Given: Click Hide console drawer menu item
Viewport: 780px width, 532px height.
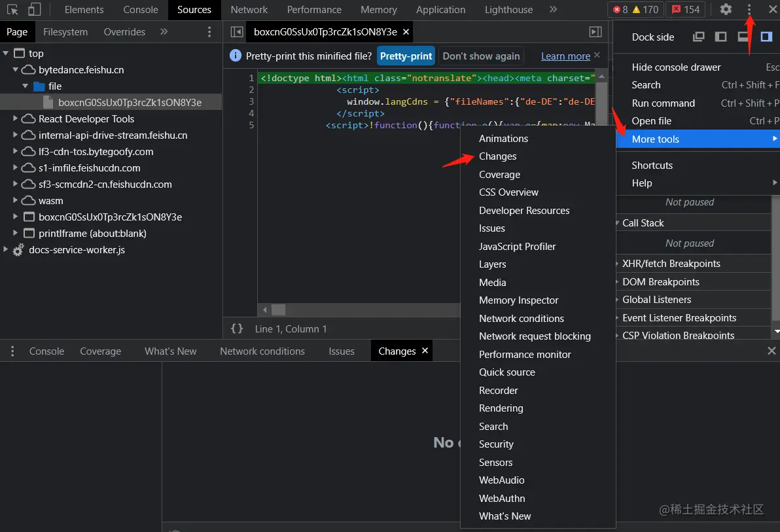Looking at the screenshot, I should click(x=698, y=67).
